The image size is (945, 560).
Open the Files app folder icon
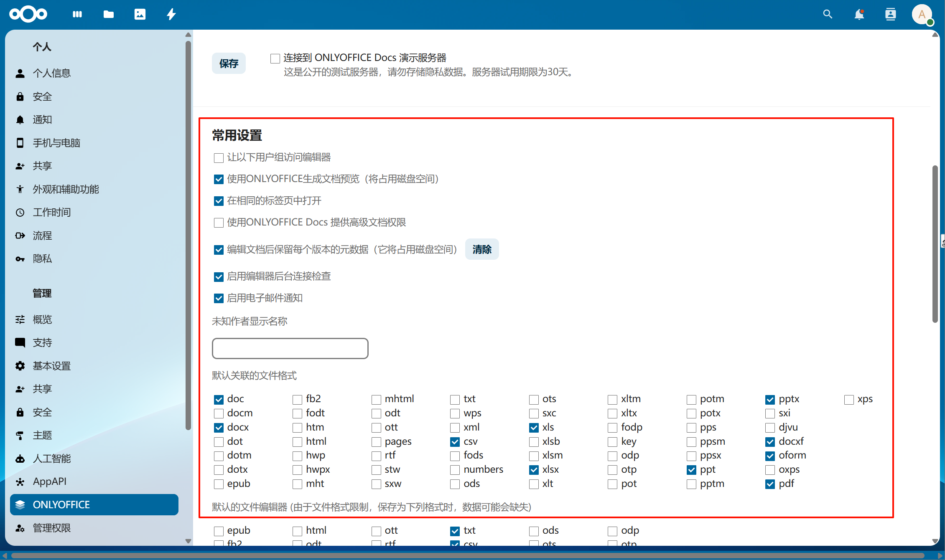(x=109, y=14)
